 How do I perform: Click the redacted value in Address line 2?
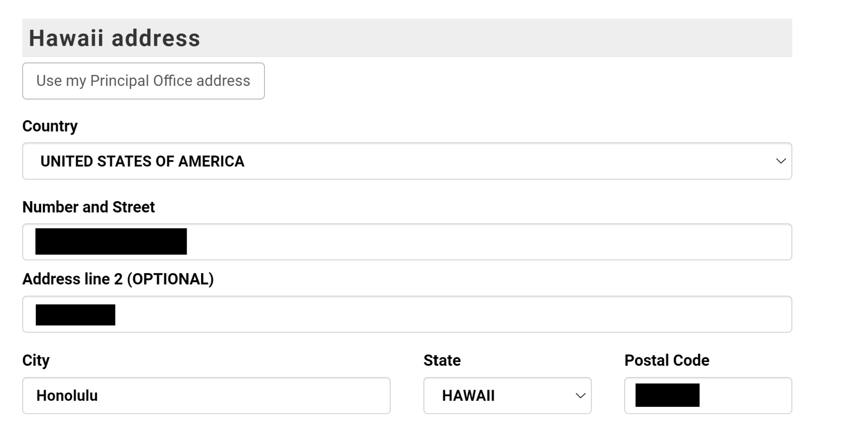coord(75,315)
